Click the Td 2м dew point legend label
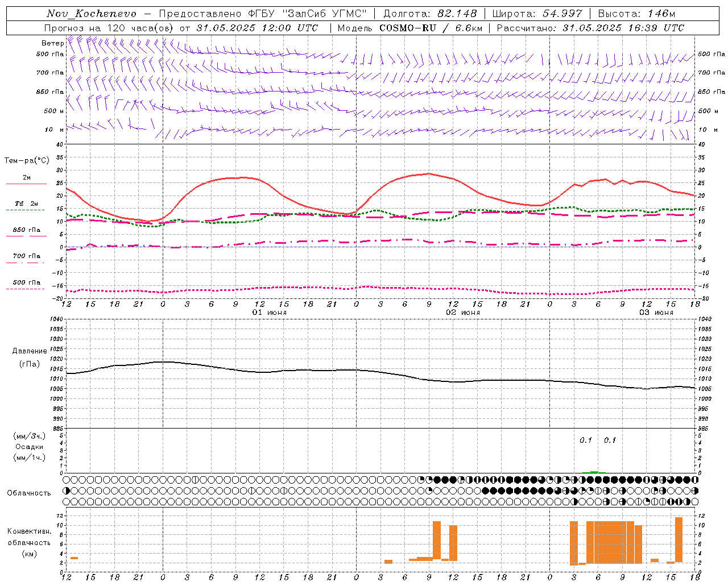 26,203
